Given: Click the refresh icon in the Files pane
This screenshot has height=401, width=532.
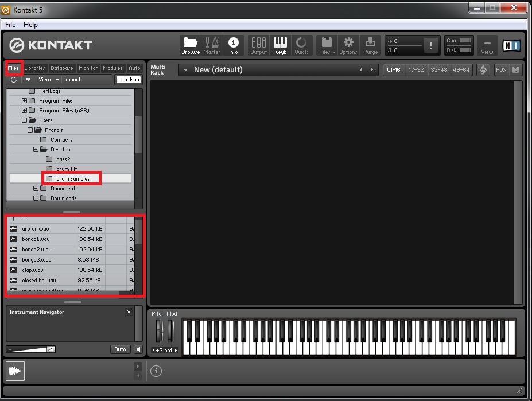Looking at the screenshot, I should (13, 80).
